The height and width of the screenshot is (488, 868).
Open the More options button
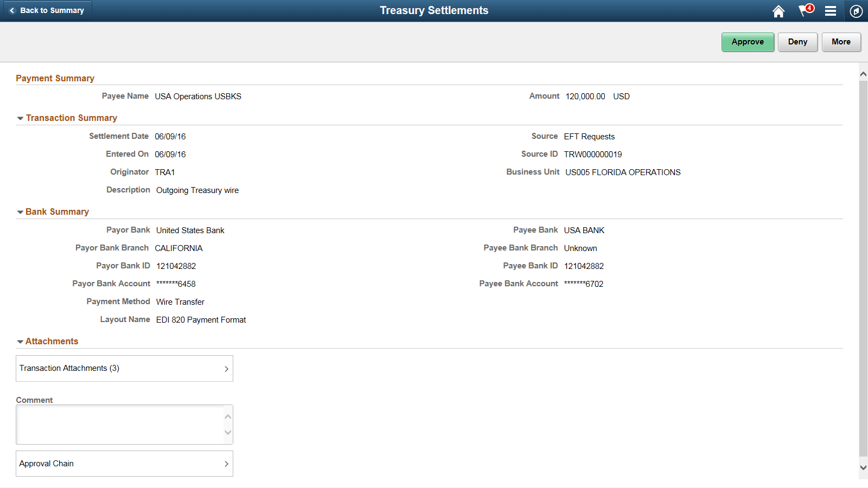(x=841, y=42)
